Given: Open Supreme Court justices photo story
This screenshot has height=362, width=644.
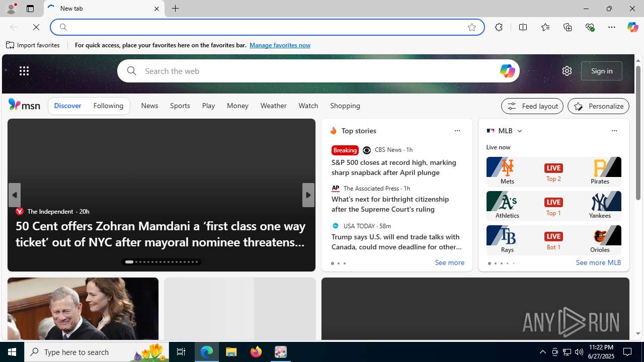Looking at the screenshot, I should (83, 309).
